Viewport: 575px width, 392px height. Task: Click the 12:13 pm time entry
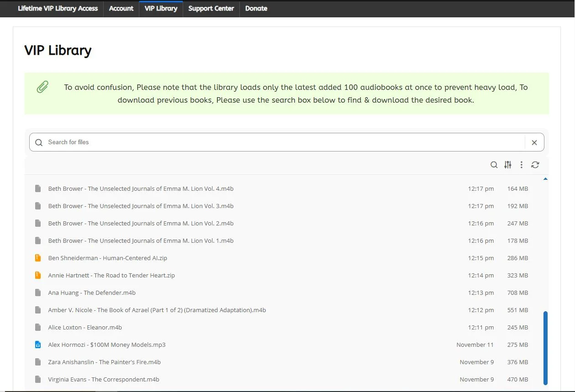481,293
